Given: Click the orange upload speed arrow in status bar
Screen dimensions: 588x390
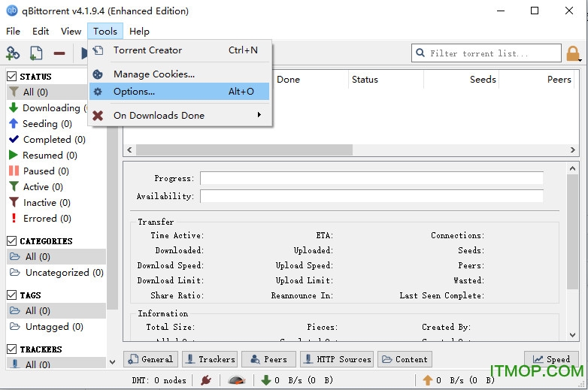Looking at the screenshot, I should point(428,380).
